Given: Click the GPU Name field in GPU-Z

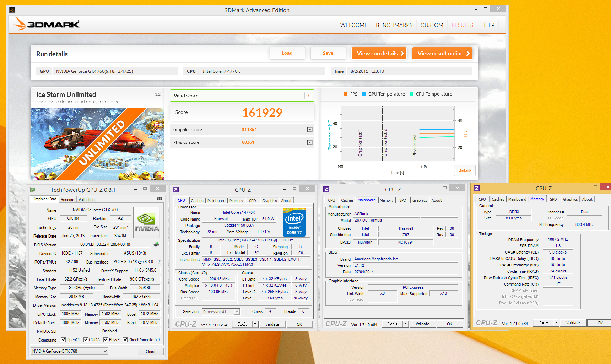Looking at the screenshot, I should click(95, 210).
